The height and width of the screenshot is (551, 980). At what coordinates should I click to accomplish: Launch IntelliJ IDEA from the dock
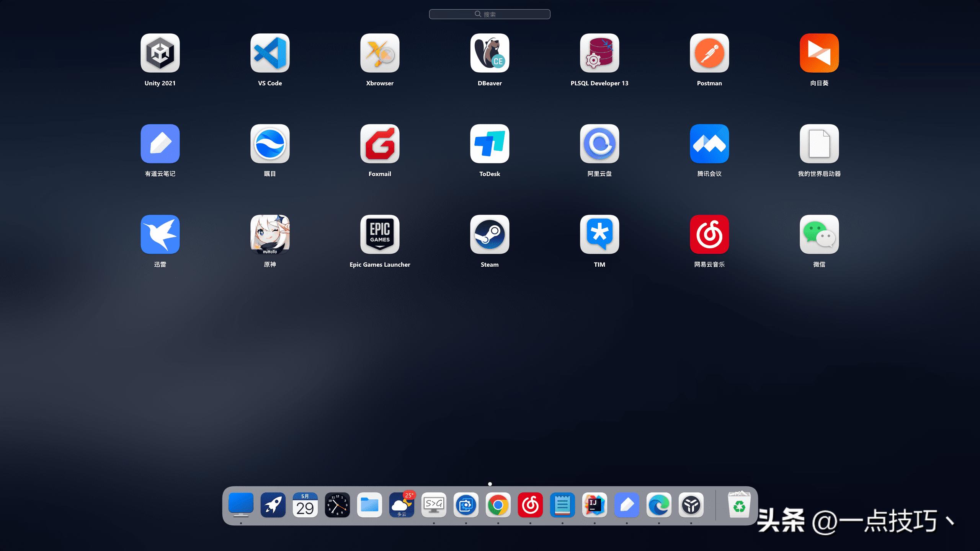(x=595, y=505)
